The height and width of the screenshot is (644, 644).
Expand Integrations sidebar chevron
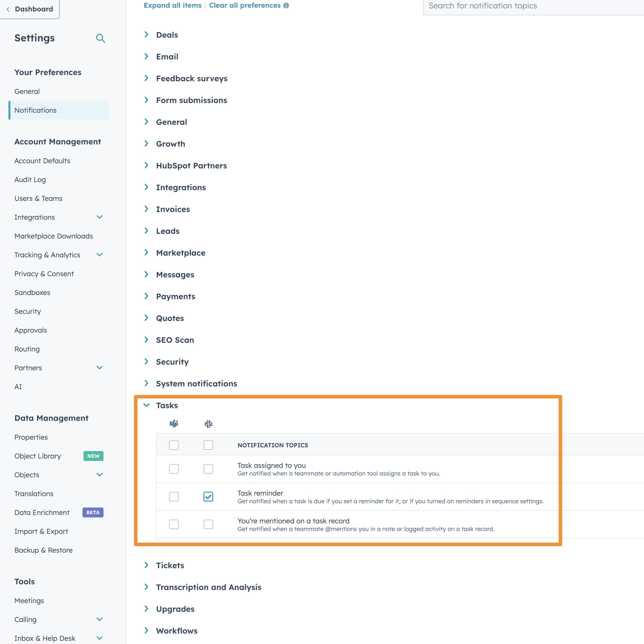[x=99, y=217]
